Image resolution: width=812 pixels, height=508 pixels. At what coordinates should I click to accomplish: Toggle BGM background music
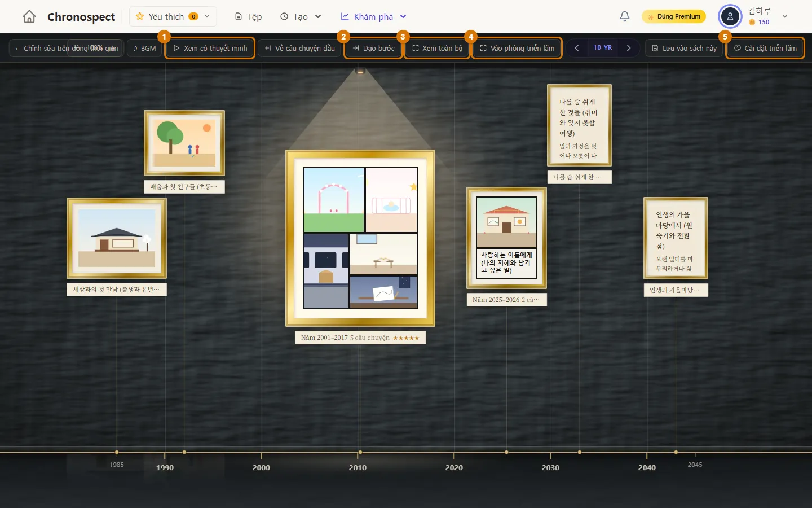(x=144, y=48)
